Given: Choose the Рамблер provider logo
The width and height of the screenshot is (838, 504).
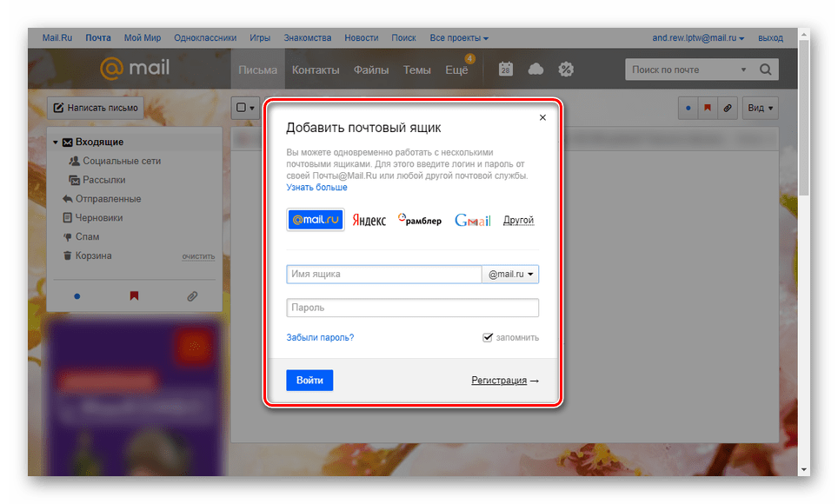Looking at the screenshot, I should 420,220.
